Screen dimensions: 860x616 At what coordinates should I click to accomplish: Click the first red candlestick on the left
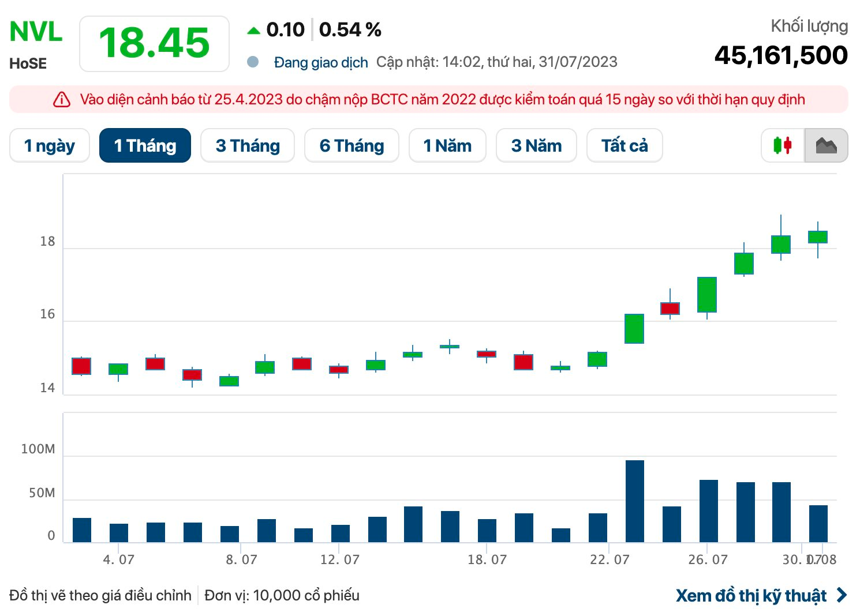(x=81, y=366)
